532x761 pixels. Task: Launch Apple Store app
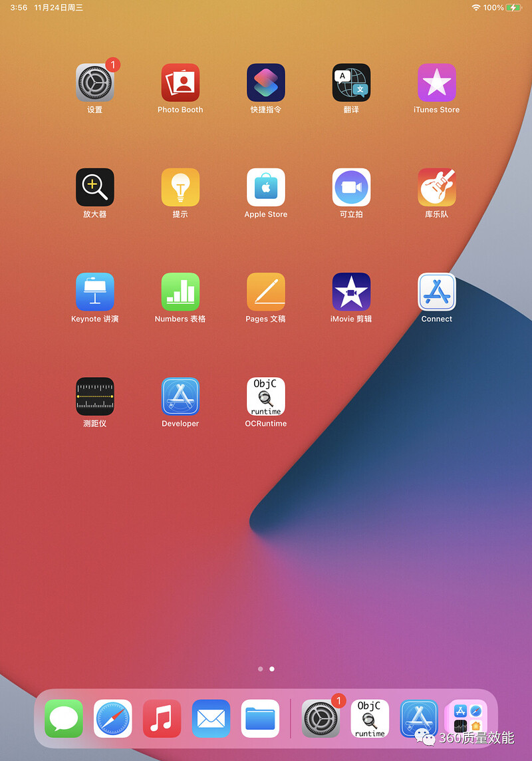pyautogui.click(x=266, y=188)
